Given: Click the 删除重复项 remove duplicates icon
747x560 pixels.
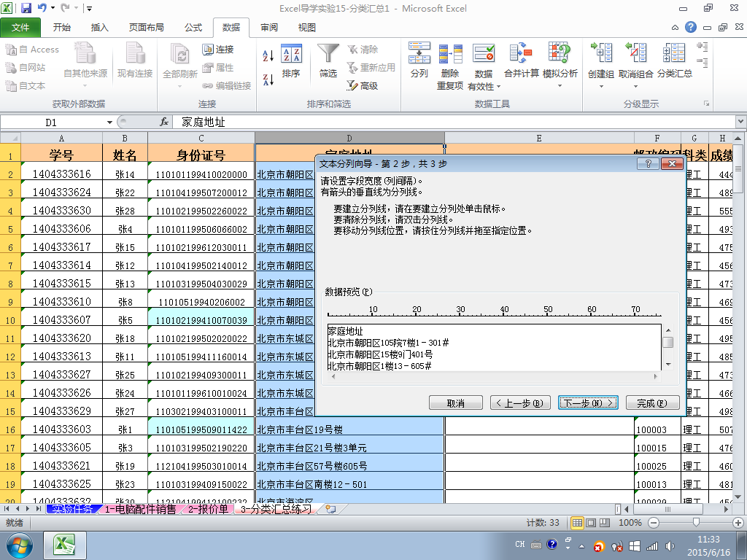Looking at the screenshot, I should (450, 66).
